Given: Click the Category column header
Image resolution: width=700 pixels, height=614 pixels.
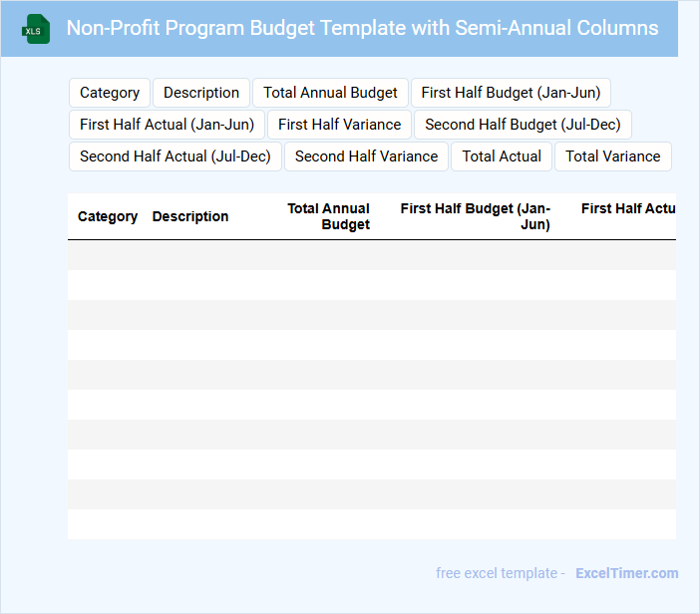Looking at the screenshot, I should click(108, 216).
